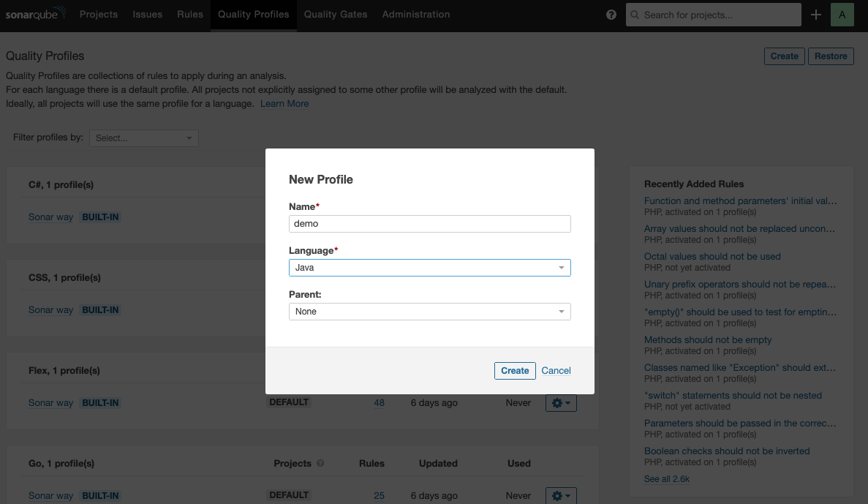Click the plus icon next to the search bar
This screenshot has width=868, height=504.
click(815, 14)
